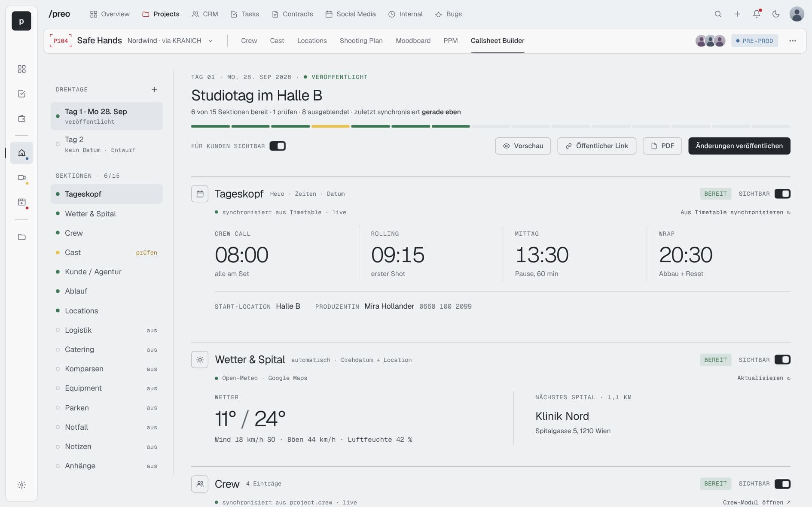Open Crew-Modul öffnen link

tap(757, 503)
